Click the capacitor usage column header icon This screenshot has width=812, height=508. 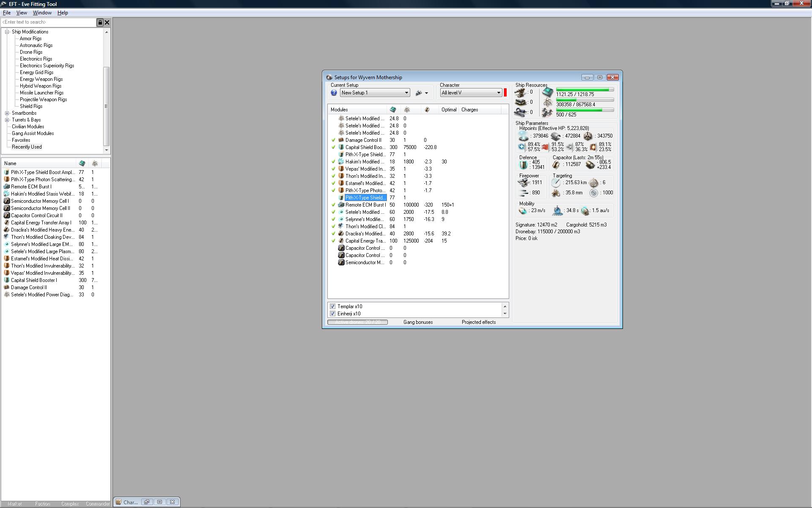point(427,110)
